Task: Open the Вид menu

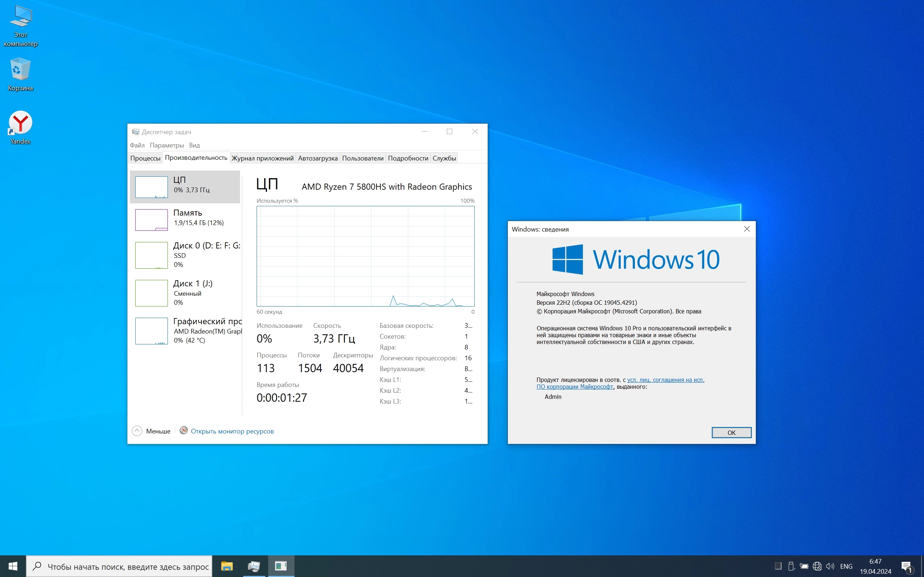Action: point(194,145)
